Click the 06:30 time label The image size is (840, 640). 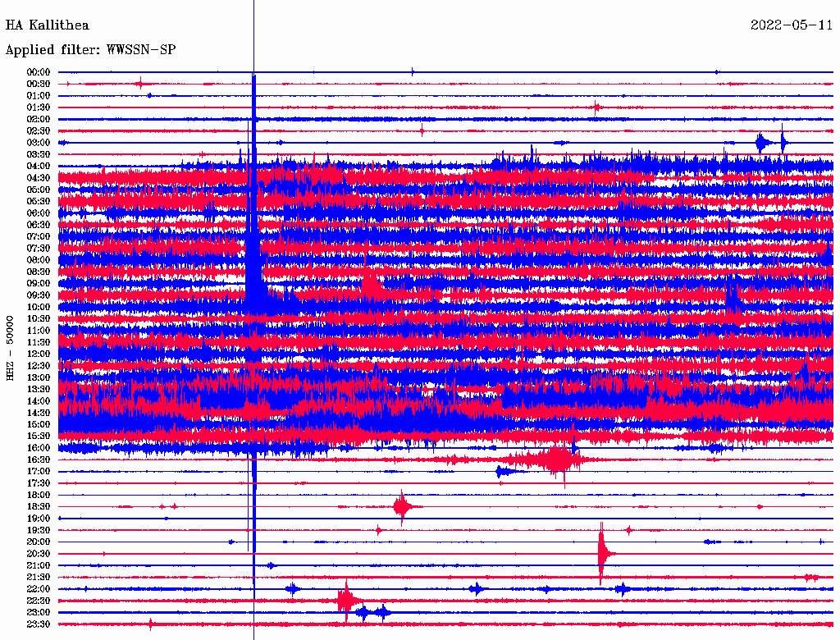(x=39, y=225)
